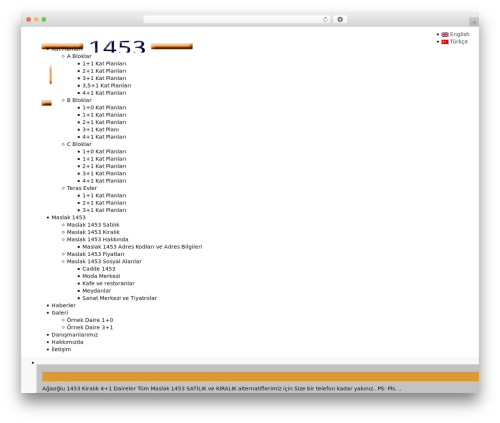Open Maslak 1453 top menu item
500x423 pixels.
click(68, 218)
